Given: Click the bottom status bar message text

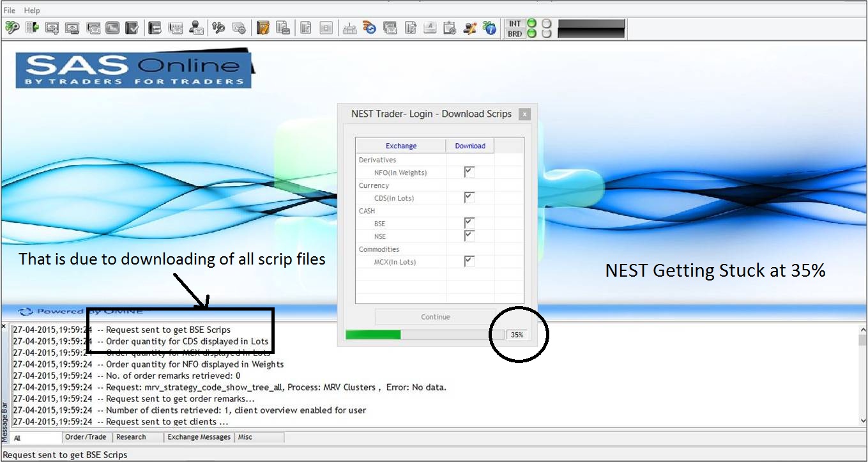Looking at the screenshot, I should [65, 455].
